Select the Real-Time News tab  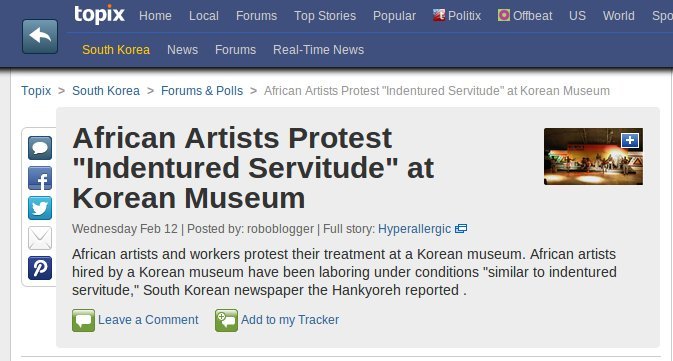click(x=318, y=50)
